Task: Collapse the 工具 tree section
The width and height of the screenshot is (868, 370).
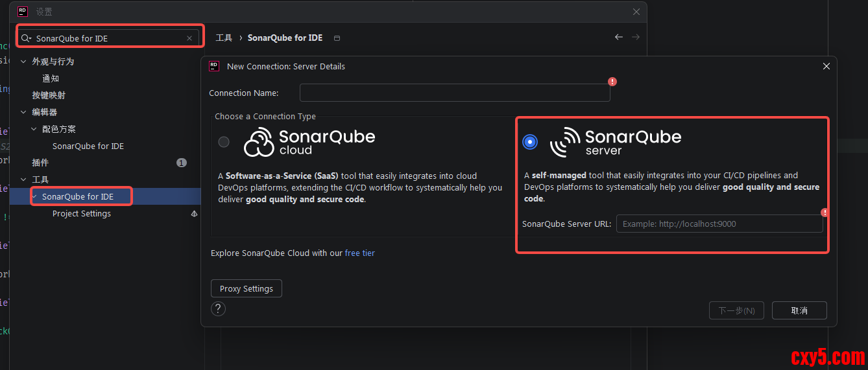Action: click(24, 179)
